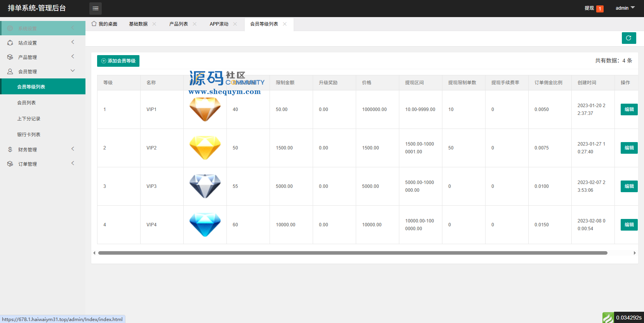The image size is (644, 323).
Task: Click the scroll right arrow of table
Action: click(x=635, y=253)
